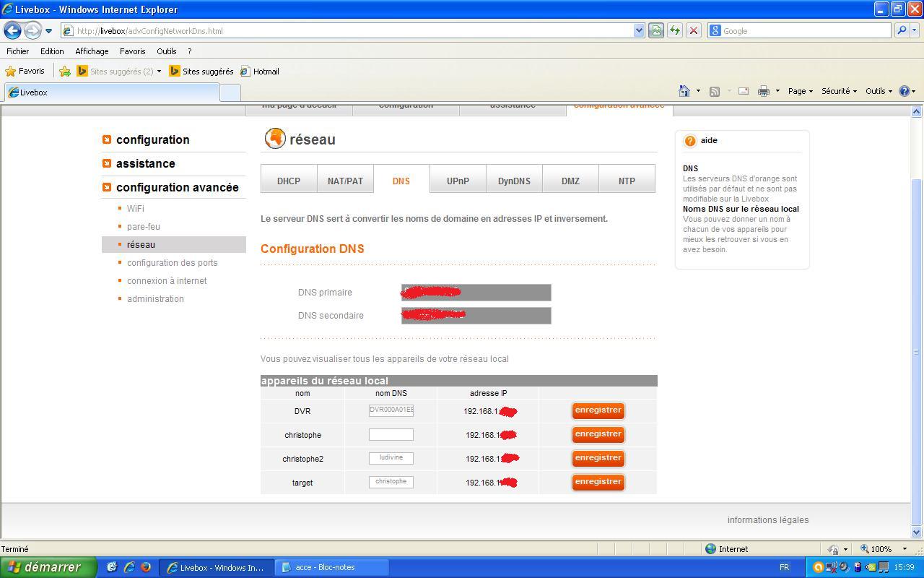Open the informations légales link

[x=768, y=519]
